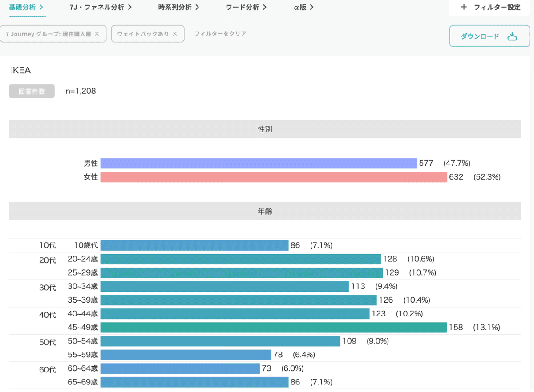Click the 20~24歳 row label

(83, 259)
